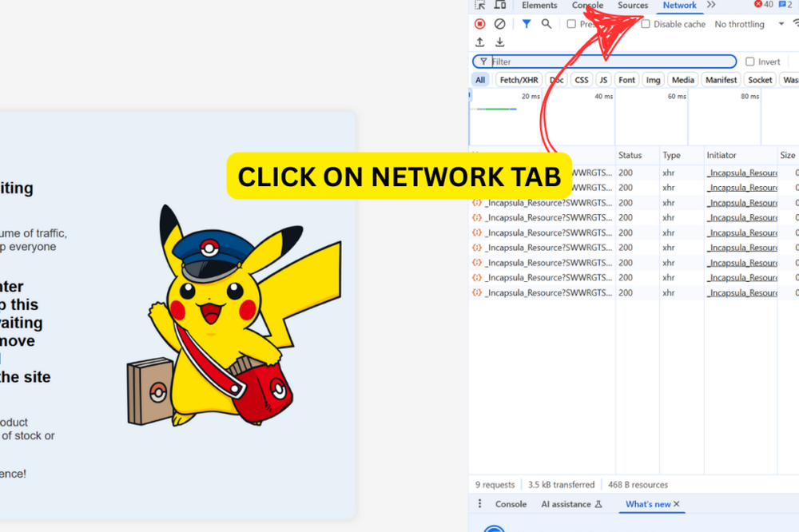The height and width of the screenshot is (532, 799).
Task: Export HAR using the download icon
Action: point(499,42)
